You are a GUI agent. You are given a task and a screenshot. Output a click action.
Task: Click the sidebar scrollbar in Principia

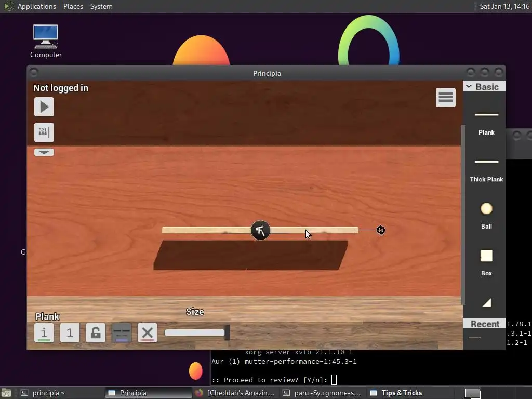coord(462,215)
